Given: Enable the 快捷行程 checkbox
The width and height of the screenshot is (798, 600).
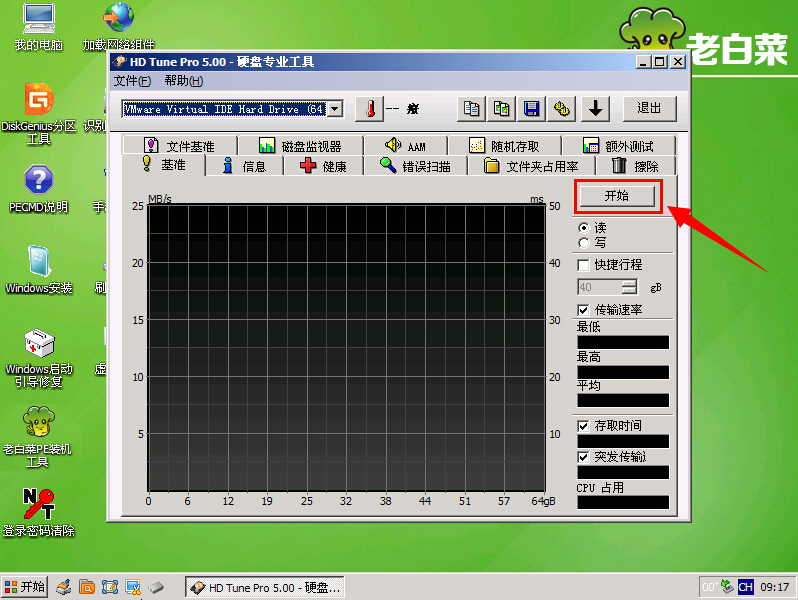Looking at the screenshot, I should (x=583, y=265).
